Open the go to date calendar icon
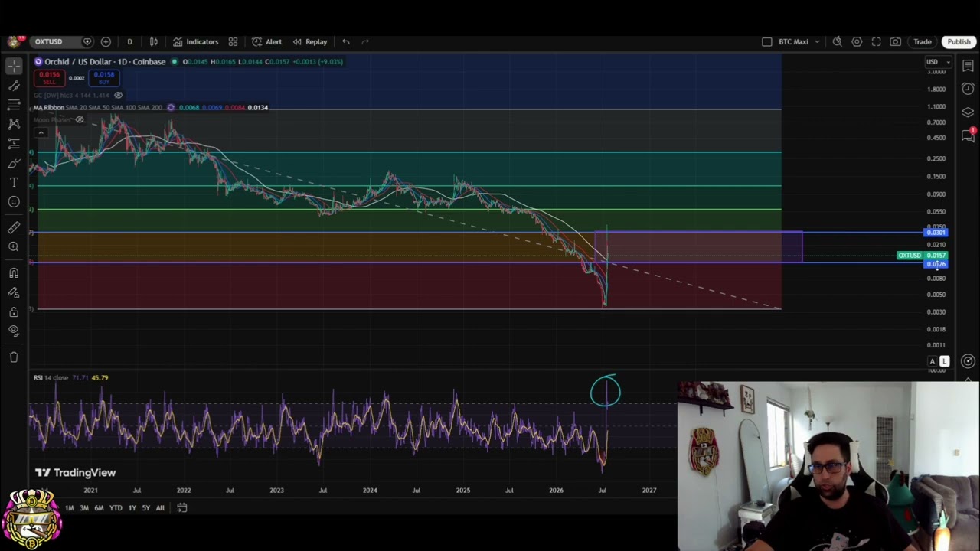The image size is (980, 551). coord(181,507)
